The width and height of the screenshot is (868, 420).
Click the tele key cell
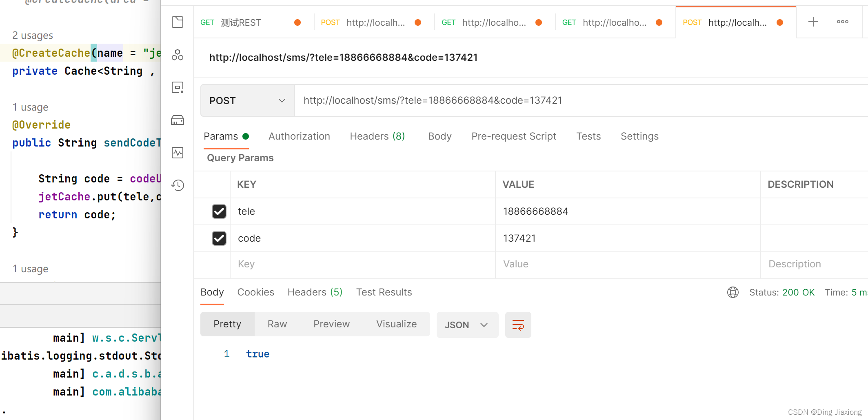(363, 211)
